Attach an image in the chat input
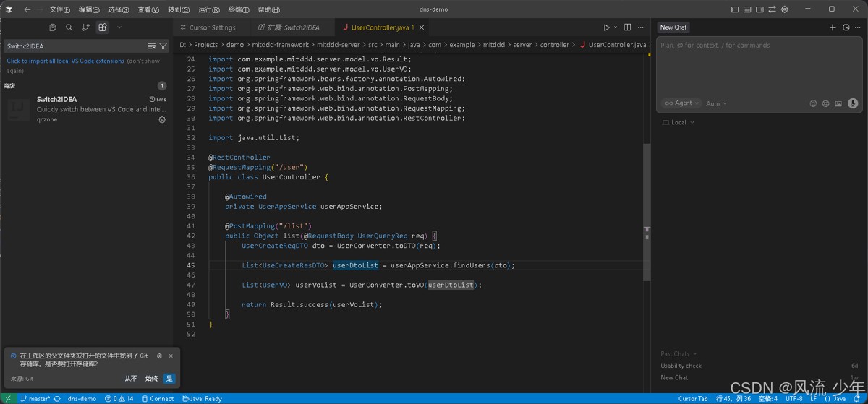868x404 pixels. (x=838, y=103)
